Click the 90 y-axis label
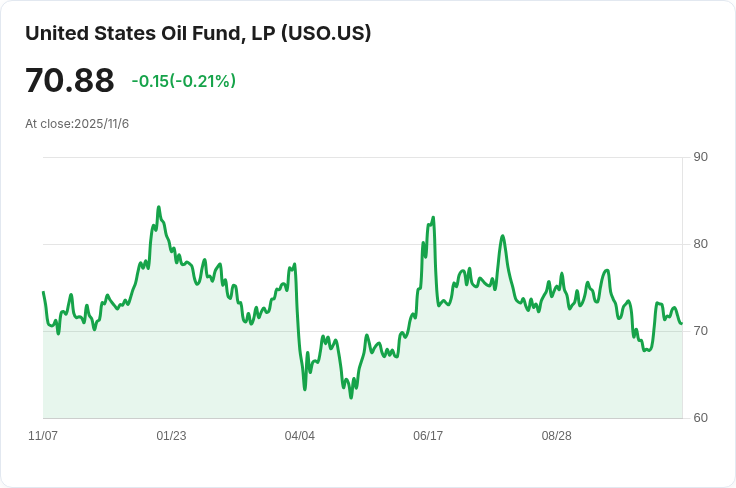736x488 pixels. pyautogui.click(x=700, y=157)
